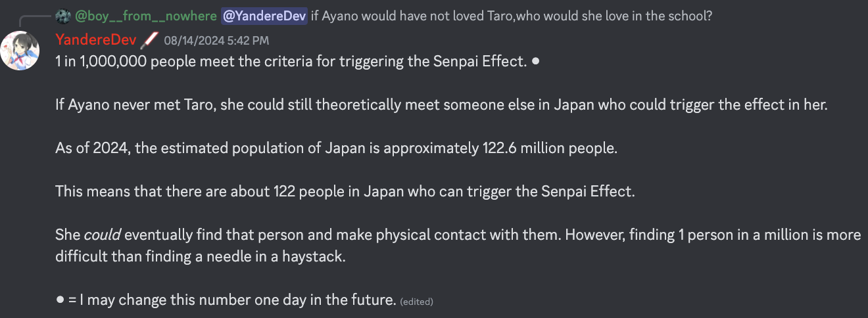Click the 'I may change this number' footnote text

click(x=238, y=300)
